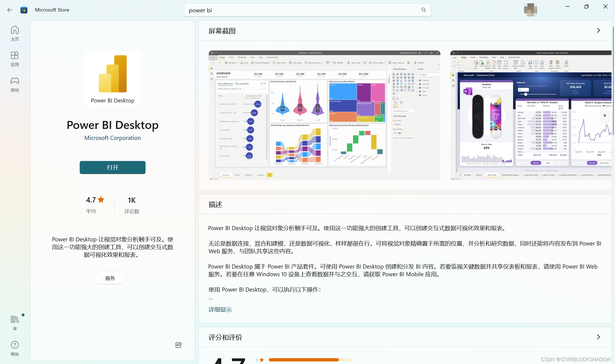Click the Power BI Desktop app logo
This screenshot has width=615, height=364.
click(x=113, y=79)
